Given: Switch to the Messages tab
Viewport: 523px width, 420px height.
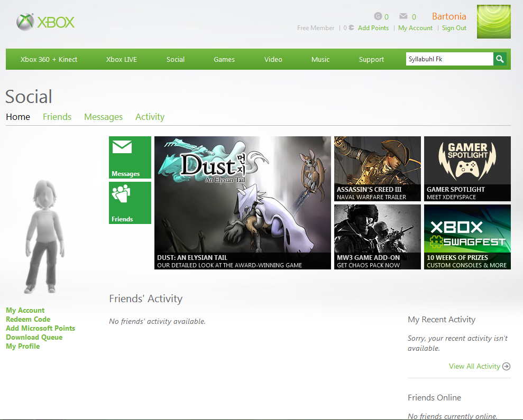Looking at the screenshot, I should 104,117.
